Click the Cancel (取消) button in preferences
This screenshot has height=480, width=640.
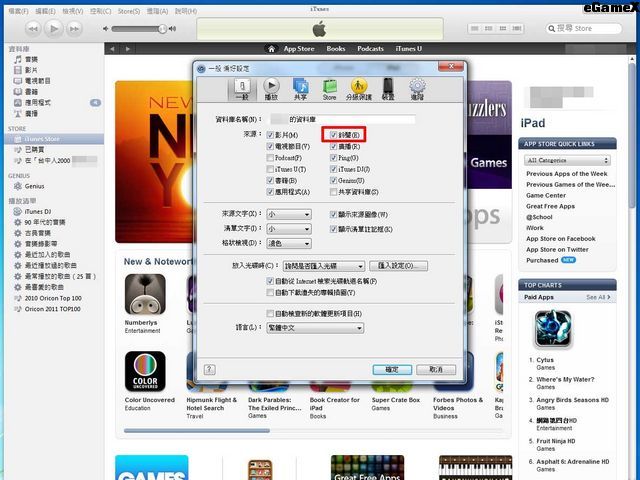436,369
